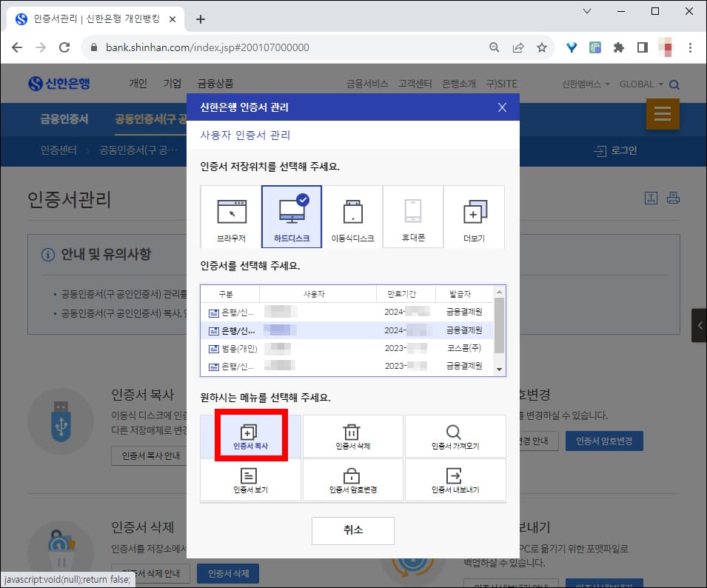Click the 인증서 삭제 trash icon
Image resolution: width=707 pixels, height=588 pixels.
352,430
